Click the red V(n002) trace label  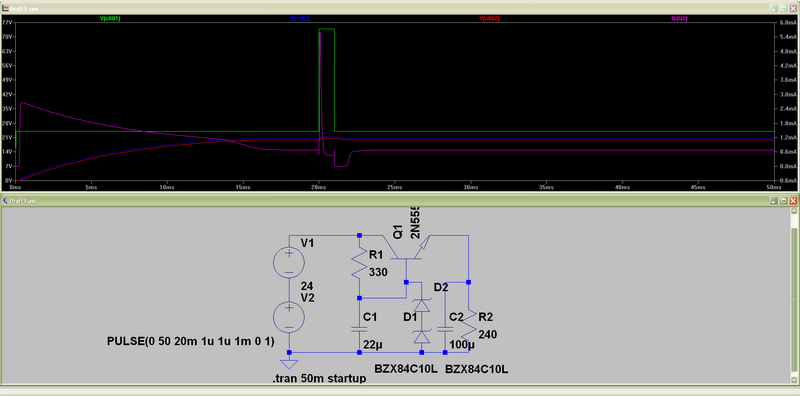coord(489,18)
